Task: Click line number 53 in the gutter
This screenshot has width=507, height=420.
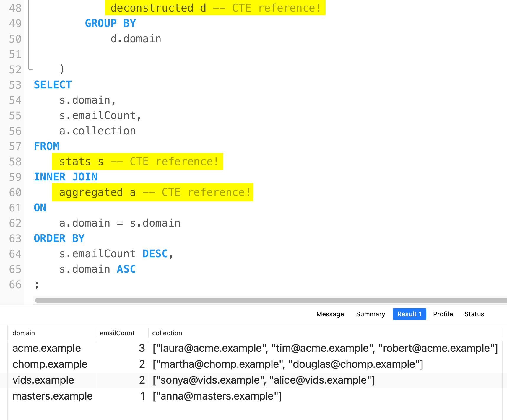Action: tap(15, 85)
